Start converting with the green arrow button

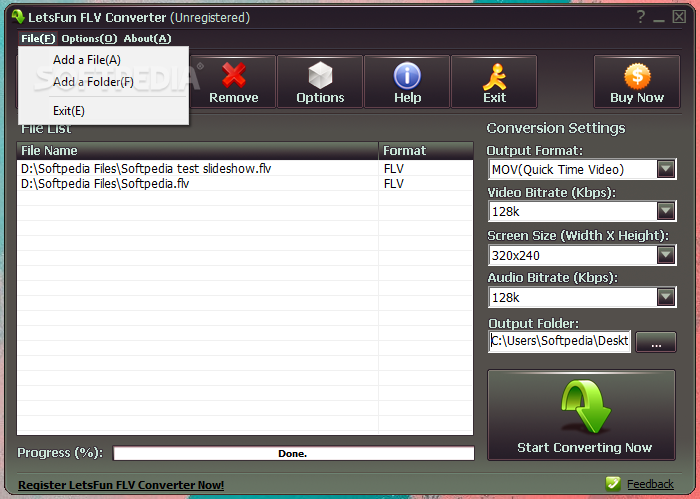coord(581,415)
